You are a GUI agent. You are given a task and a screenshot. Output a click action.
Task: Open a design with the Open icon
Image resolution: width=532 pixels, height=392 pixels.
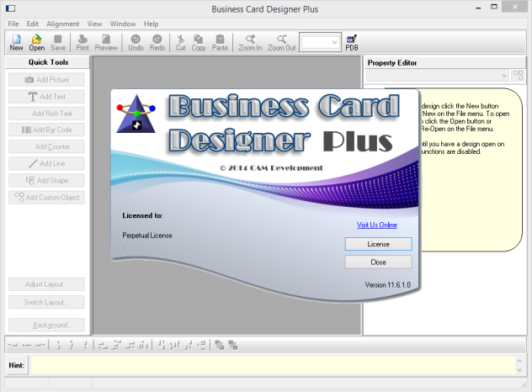coord(37,42)
